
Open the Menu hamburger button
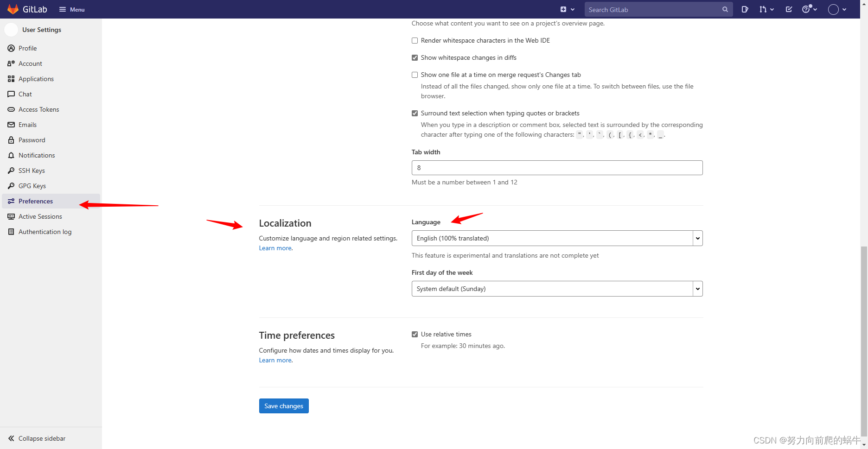[x=72, y=9]
